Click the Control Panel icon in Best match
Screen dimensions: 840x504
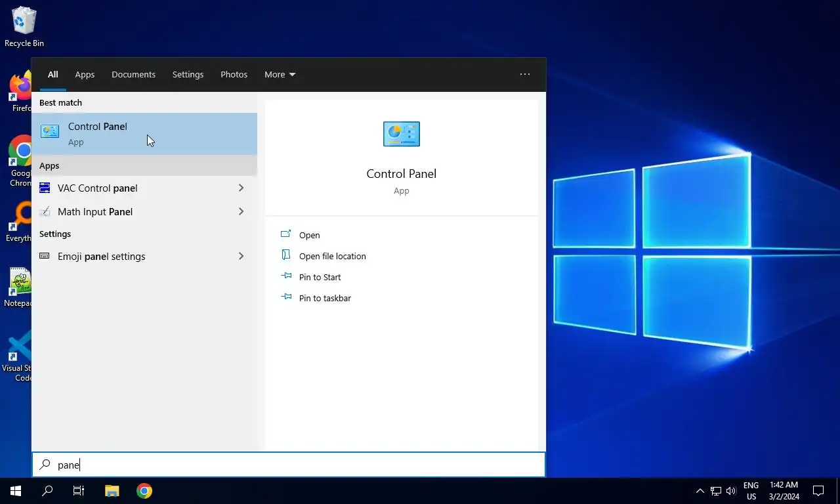click(x=50, y=131)
